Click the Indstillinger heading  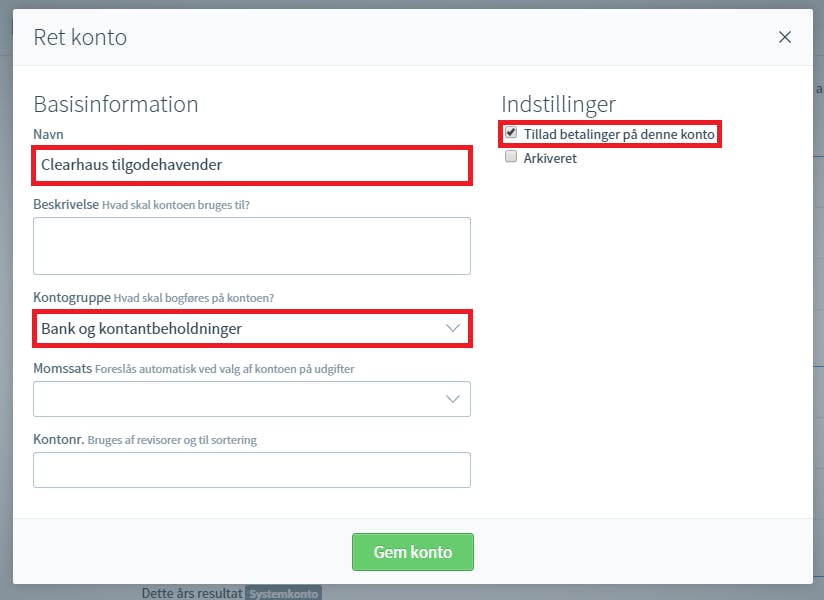click(558, 104)
